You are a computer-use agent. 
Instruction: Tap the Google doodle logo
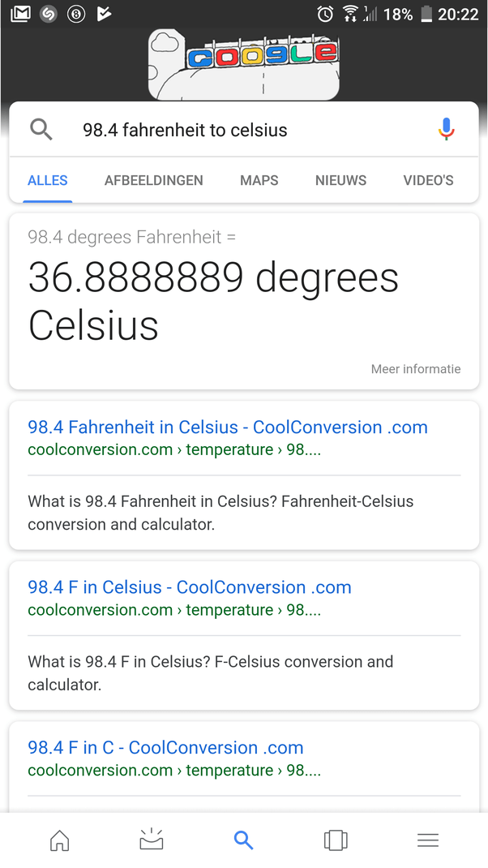pyautogui.click(x=244, y=65)
